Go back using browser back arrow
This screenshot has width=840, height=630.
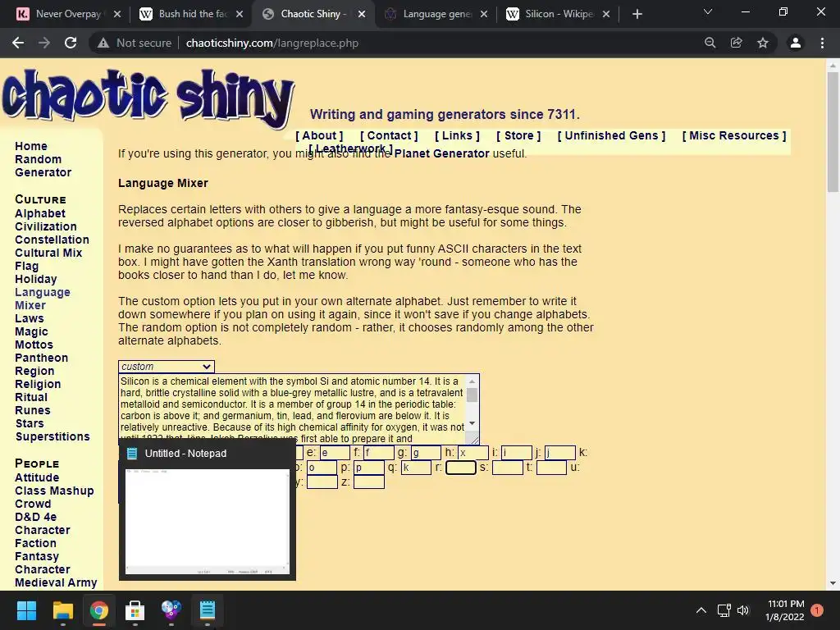click(18, 43)
